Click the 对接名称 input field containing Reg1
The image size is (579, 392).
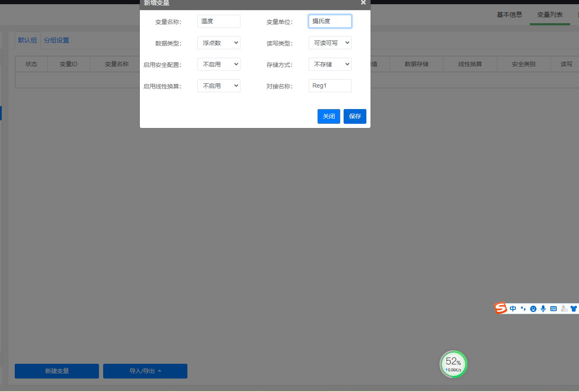[x=330, y=85]
